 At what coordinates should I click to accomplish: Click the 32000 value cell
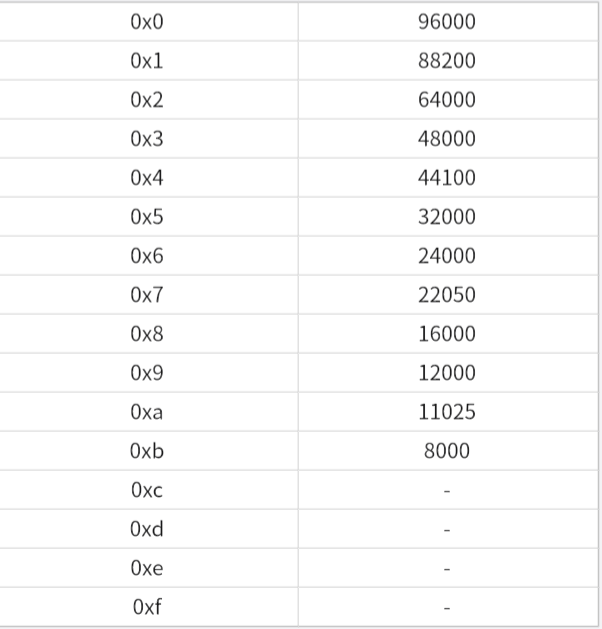click(x=446, y=217)
